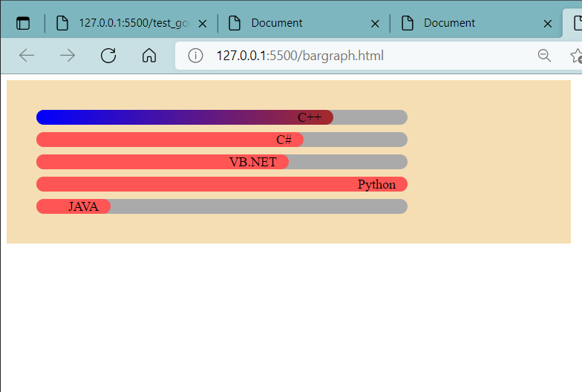Switch to the second Document tab
Screen dimensions: 582x392
pos(475,23)
